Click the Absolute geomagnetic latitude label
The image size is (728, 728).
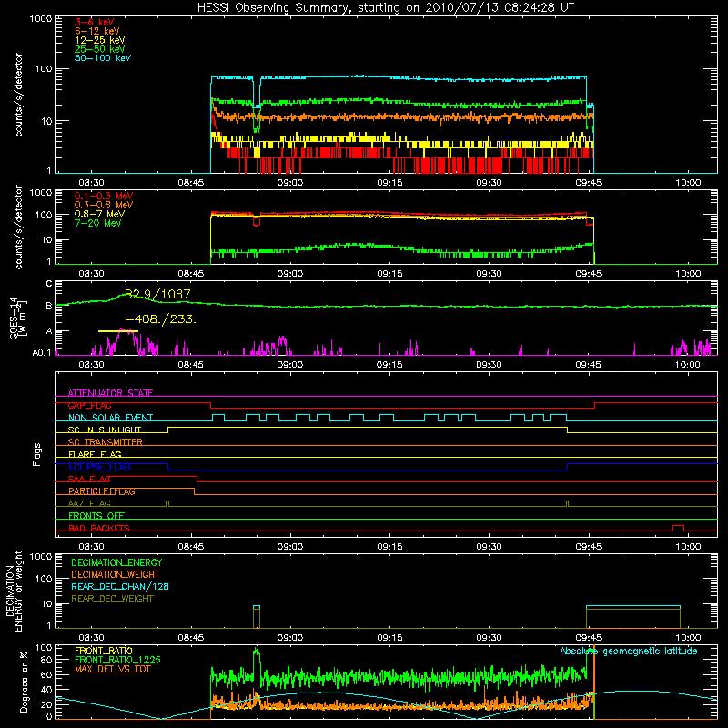tap(629, 652)
